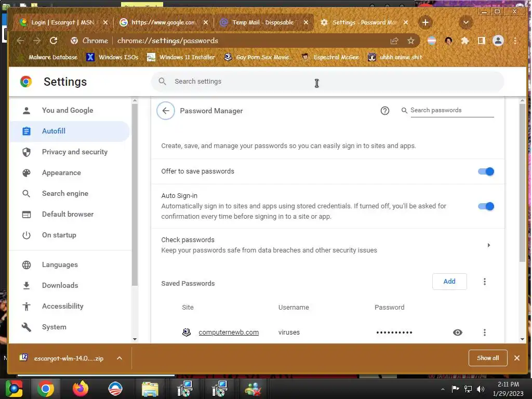532x399 pixels.
Task: Open System settings section
Action: (70, 327)
